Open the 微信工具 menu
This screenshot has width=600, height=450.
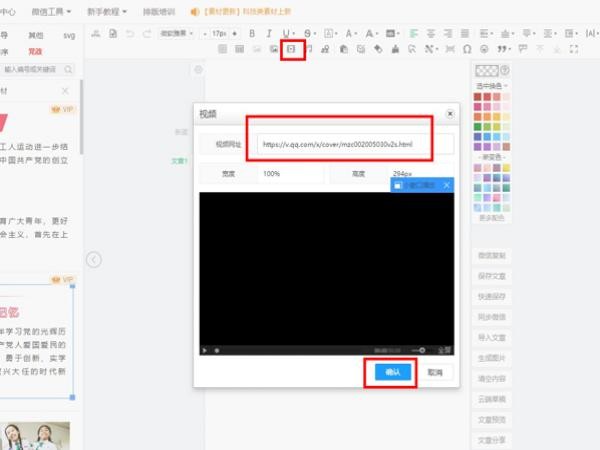coord(51,12)
